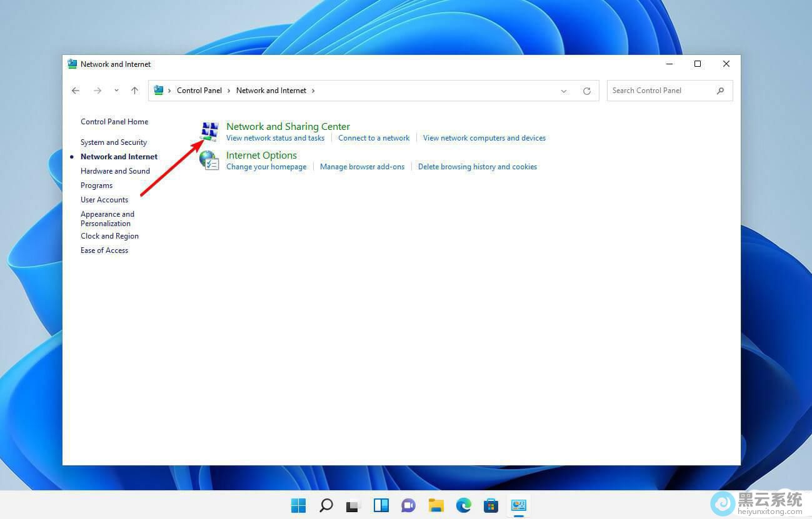Click the Refresh button in address bar

[x=587, y=91]
